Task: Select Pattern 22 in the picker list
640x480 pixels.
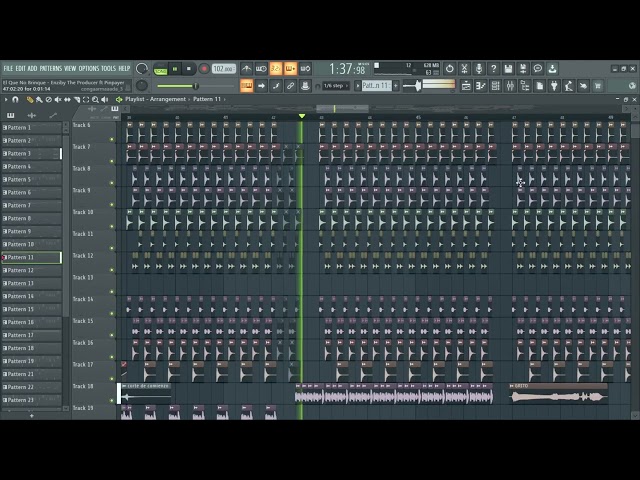Action: 31,387
